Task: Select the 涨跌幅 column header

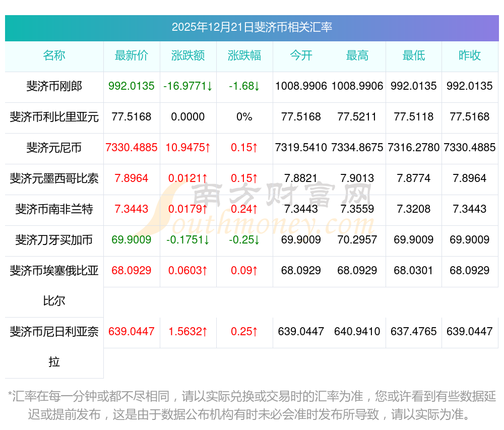Action: 244,55
